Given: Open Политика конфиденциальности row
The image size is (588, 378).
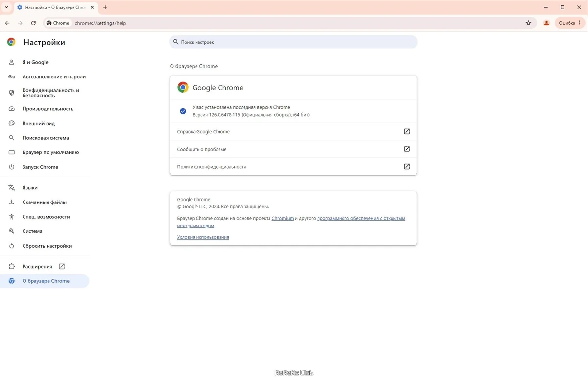Looking at the screenshot, I should (x=294, y=167).
